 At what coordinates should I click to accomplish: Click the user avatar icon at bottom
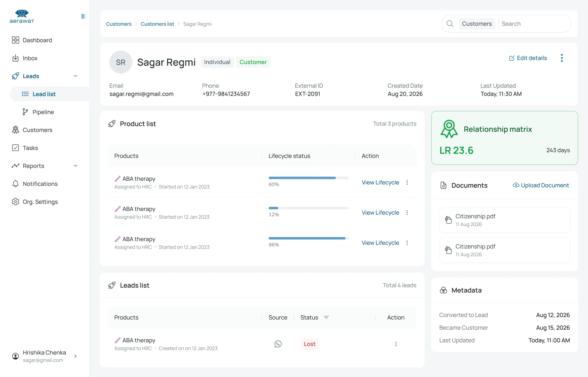(16, 356)
